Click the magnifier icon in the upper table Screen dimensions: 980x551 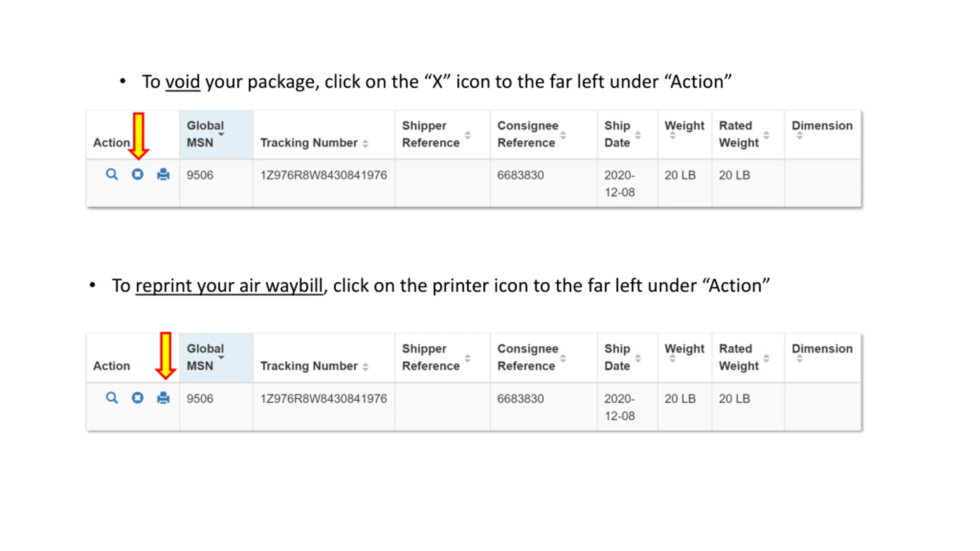[x=111, y=174]
